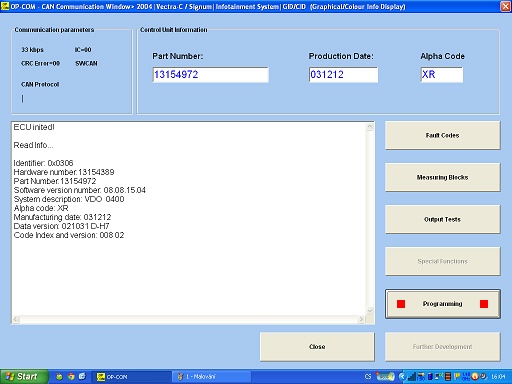Click the Close button at the bottom
Viewport: 512px width, 384px height.
pos(317,347)
